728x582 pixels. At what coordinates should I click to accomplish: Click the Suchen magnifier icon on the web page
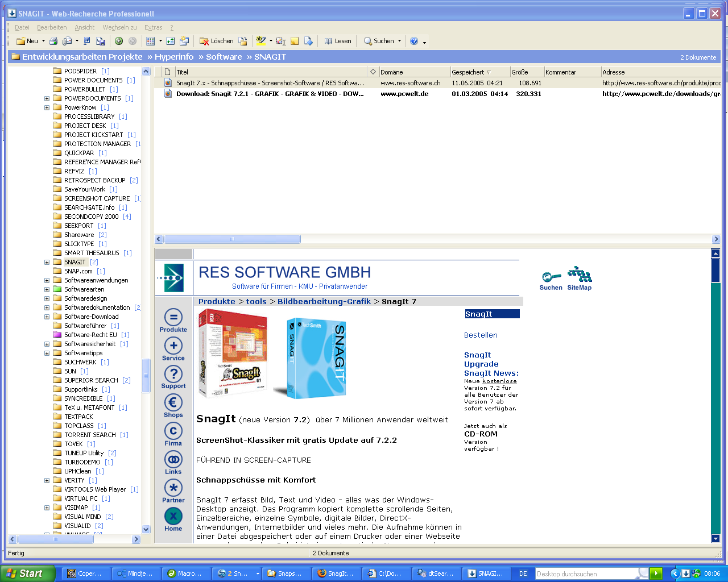[x=551, y=277]
